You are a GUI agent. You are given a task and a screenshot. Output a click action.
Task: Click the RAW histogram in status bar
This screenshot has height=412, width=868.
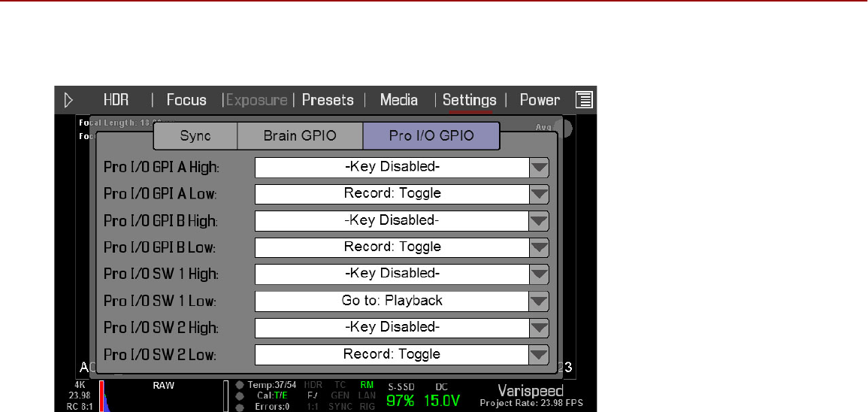tap(163, 396)
